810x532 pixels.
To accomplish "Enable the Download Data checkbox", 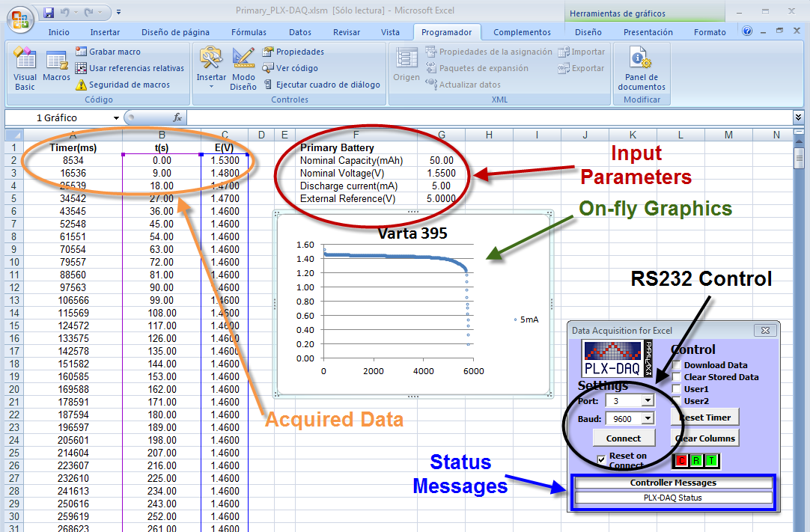I will (x=676, y=365).
